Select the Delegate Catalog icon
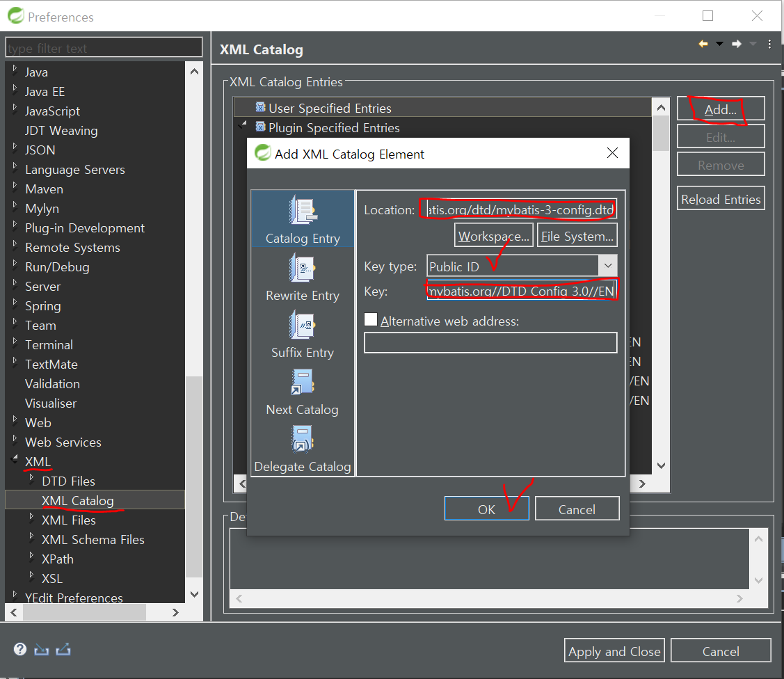 point(302,439)
